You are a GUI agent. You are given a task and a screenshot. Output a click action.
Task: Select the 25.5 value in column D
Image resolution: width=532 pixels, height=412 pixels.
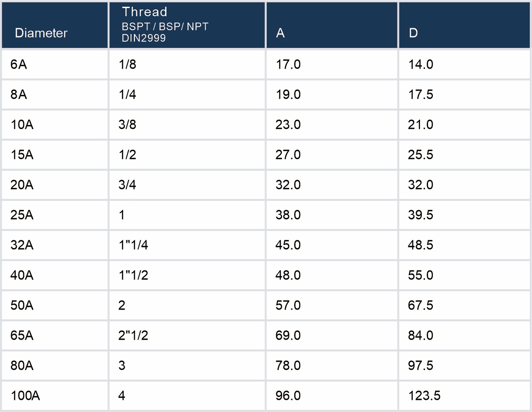[x=421, y=155]
